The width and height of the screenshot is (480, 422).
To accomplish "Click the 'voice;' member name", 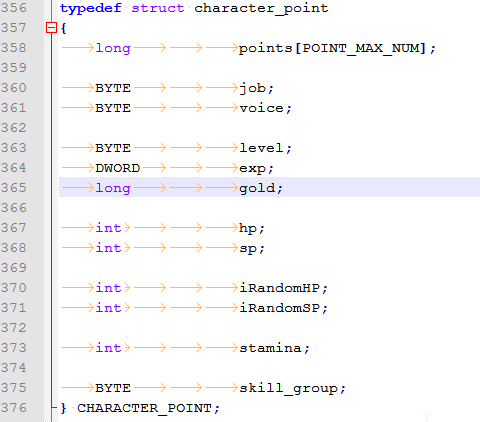I will pyautogui.click(x=265, y=108).
